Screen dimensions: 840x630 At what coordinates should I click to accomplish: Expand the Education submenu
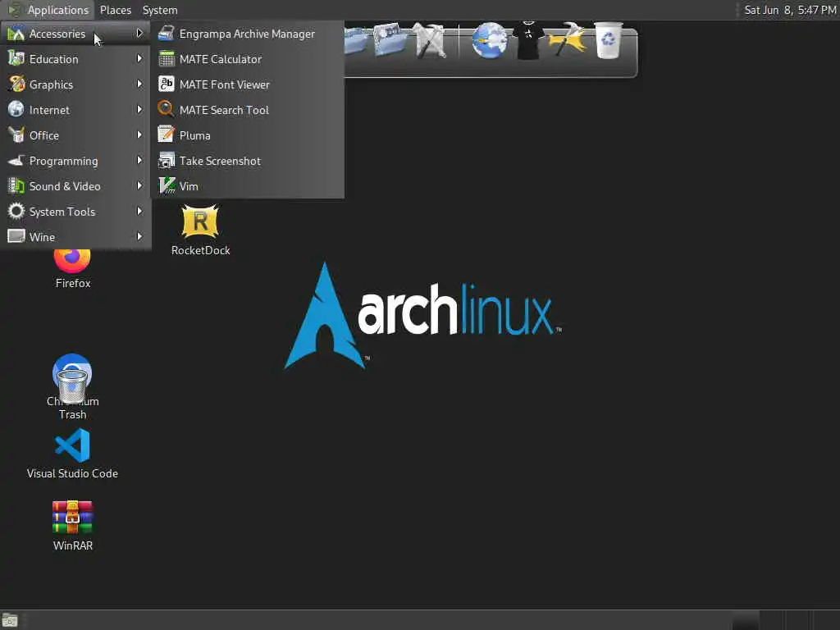point(75,59)
